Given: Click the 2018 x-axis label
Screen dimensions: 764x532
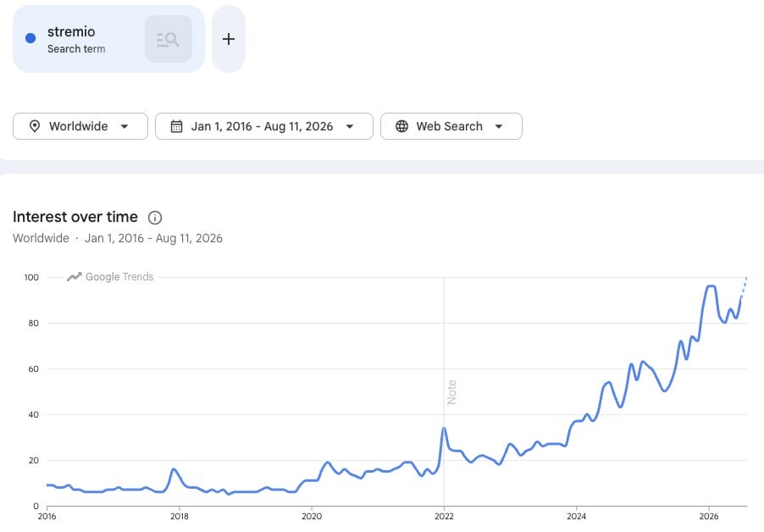Looking at the screenshot, I should pos(180,517).
